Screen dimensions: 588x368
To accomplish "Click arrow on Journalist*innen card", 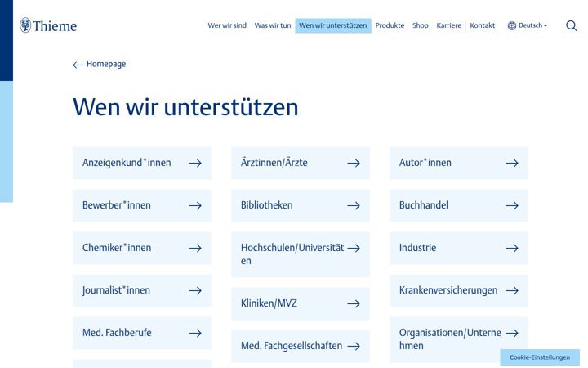I will 195,290.
